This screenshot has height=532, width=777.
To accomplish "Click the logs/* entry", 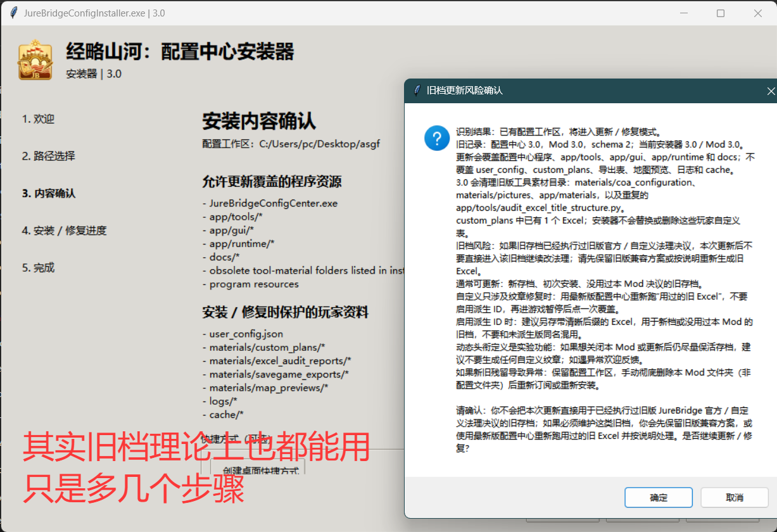I will 220,401.
